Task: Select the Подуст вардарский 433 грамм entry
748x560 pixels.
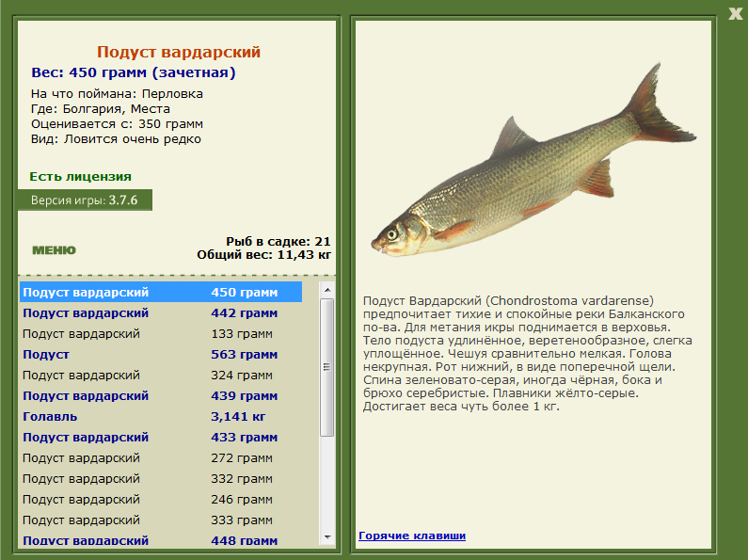Action: tap(161, 438)
